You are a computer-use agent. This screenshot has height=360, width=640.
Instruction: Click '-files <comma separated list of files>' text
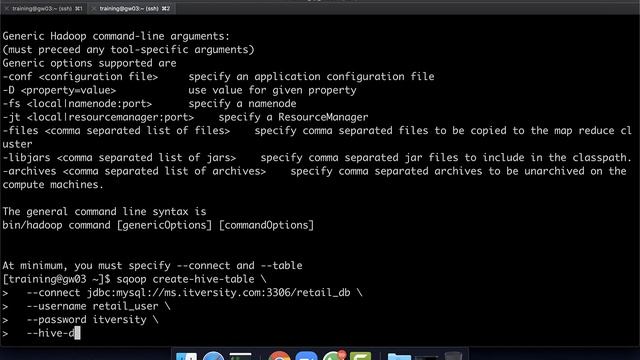pyautogui.click(x=116, y=130)
